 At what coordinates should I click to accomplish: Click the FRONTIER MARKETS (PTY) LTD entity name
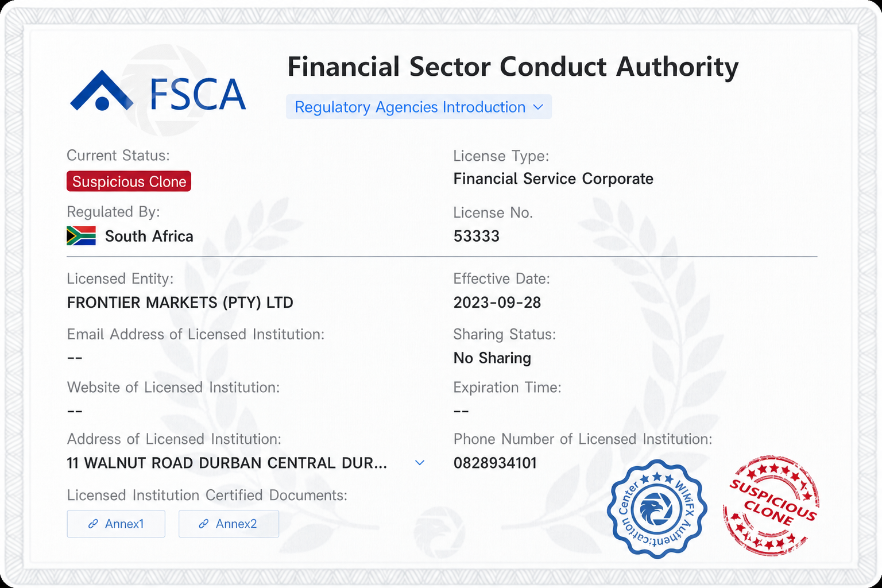pyautogui.click(x=180, y=303)
